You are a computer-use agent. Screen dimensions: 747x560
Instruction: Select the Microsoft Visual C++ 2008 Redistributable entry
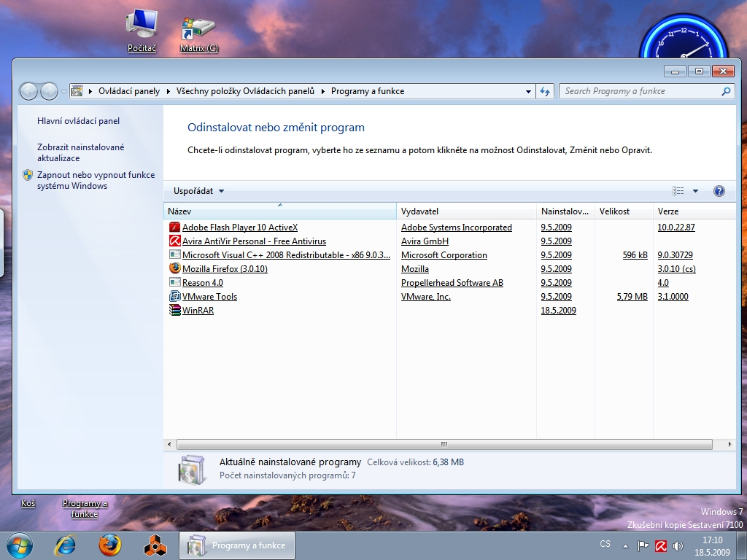click(x=286, y=254)
